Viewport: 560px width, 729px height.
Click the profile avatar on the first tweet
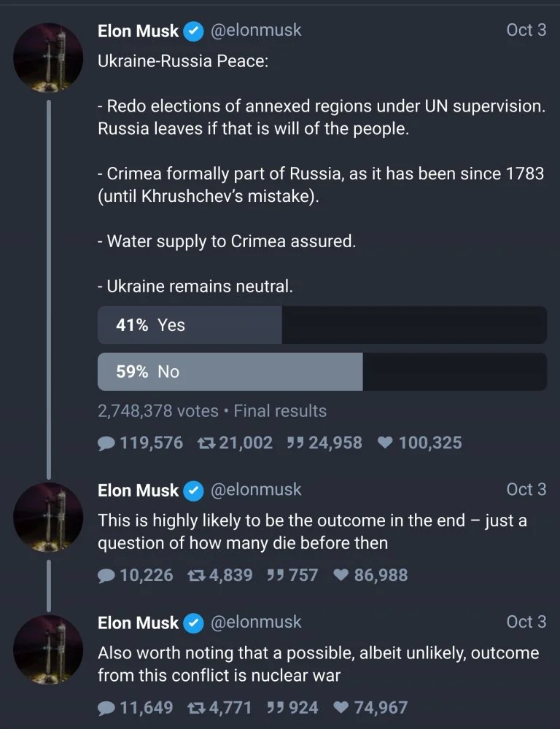pyautogui.click(x=49, y=58)
